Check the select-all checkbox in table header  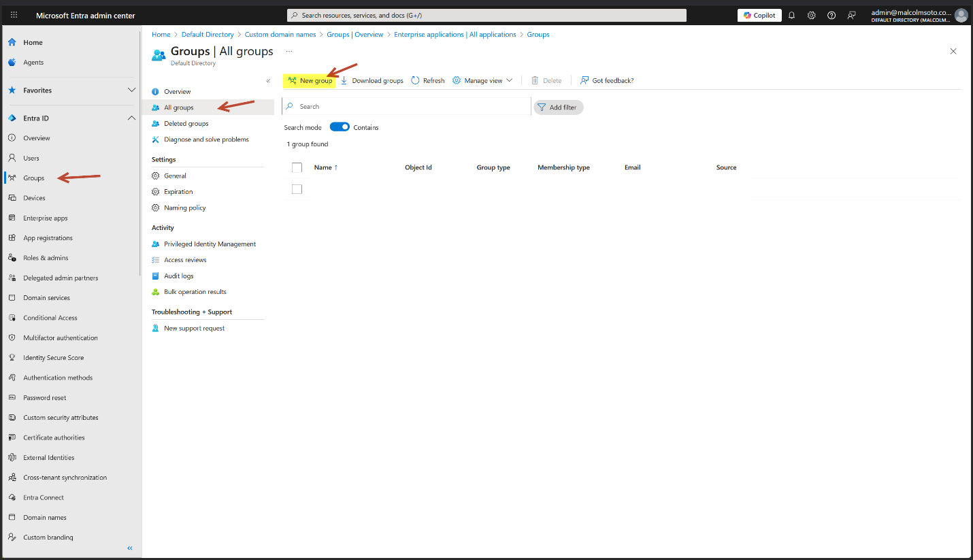point(297,167)
